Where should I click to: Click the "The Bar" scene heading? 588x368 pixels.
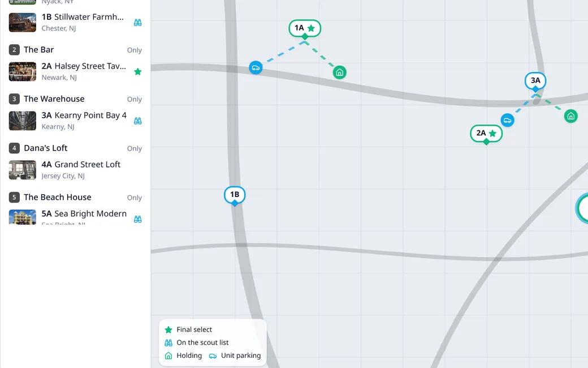click(x=39, y=50)
